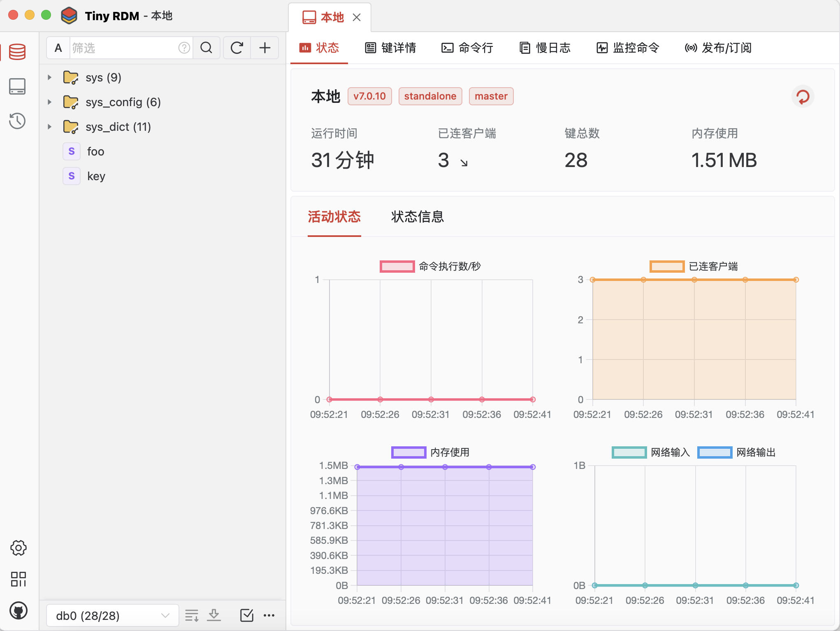Open the 慢日志 tab

pyautogui.click(x=545, y=48)
